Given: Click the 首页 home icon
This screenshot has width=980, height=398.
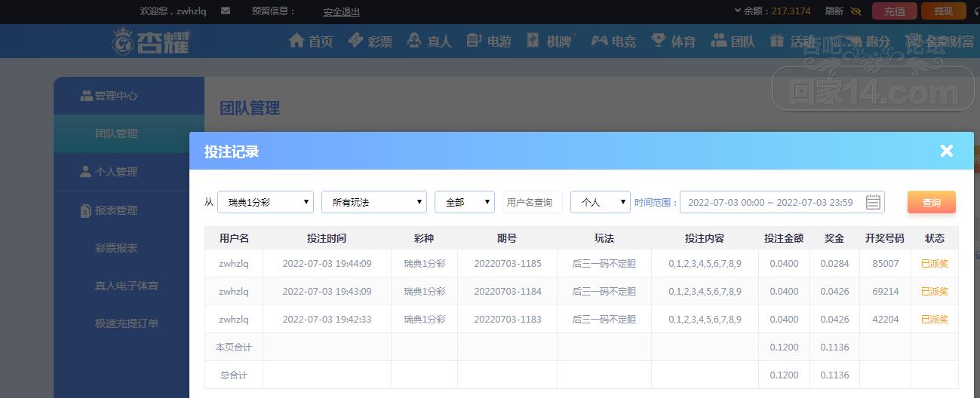Looking at the screenshot, I should coord(296,41).
